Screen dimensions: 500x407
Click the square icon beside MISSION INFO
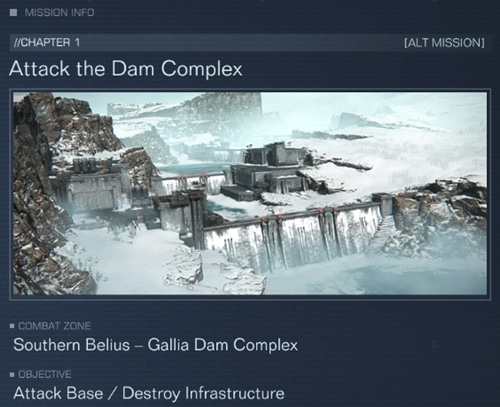pyautogui.click(x=14, y=13)
